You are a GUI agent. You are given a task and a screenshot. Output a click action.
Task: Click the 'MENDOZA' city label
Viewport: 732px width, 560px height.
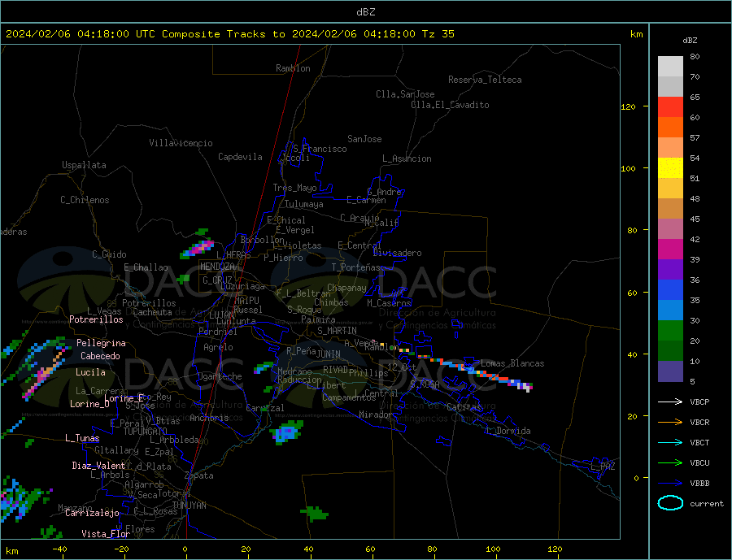[217, 267]
